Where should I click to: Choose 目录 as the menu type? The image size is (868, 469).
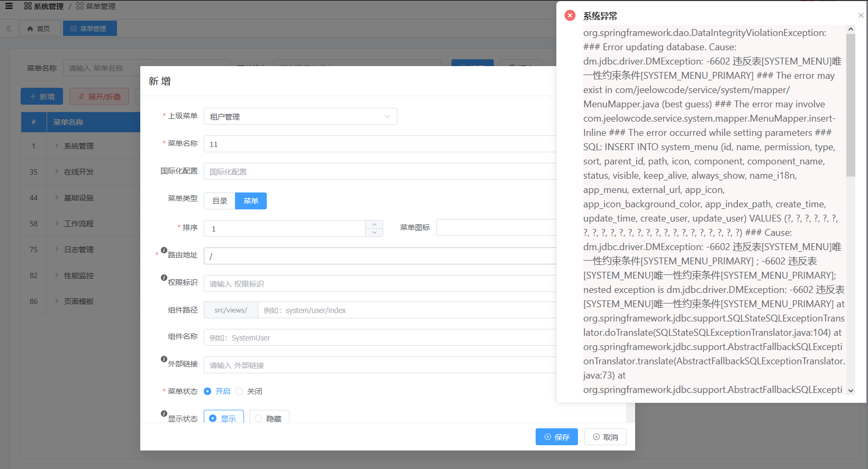point(220,201)
